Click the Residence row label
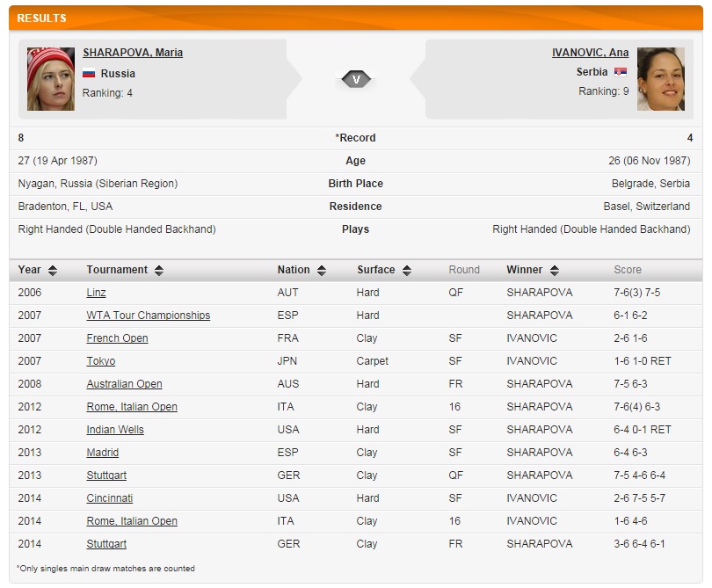This screenshot has height=588, width=712. [x=355, y=207]
